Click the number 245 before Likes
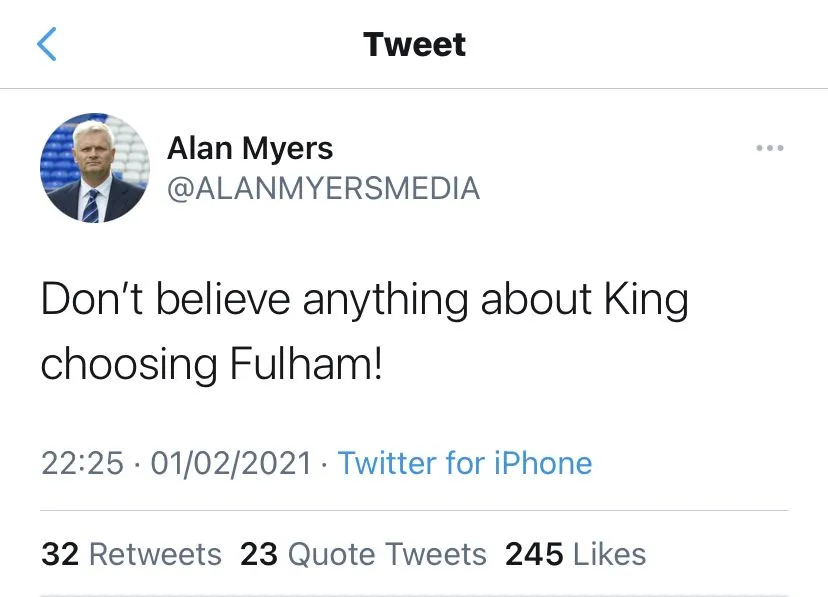The image size is (828, 597). (x=534, y=554)
